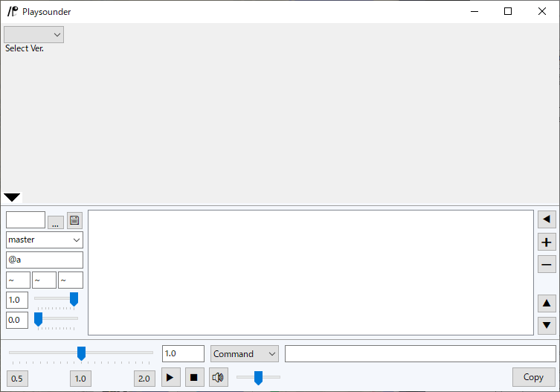Move item up with up arrow
560x392 pixels.
click(547, 303)
